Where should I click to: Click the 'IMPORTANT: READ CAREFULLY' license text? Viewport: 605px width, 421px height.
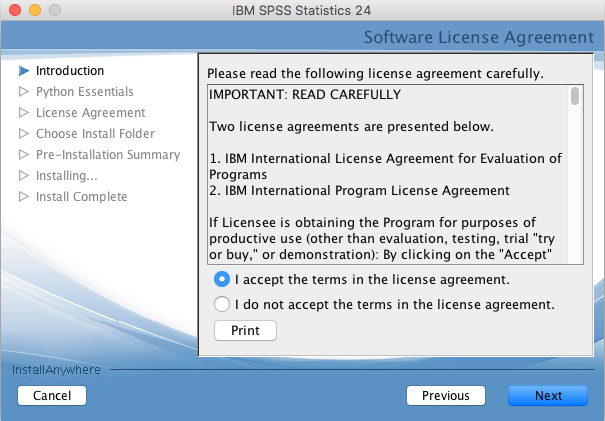305,95
